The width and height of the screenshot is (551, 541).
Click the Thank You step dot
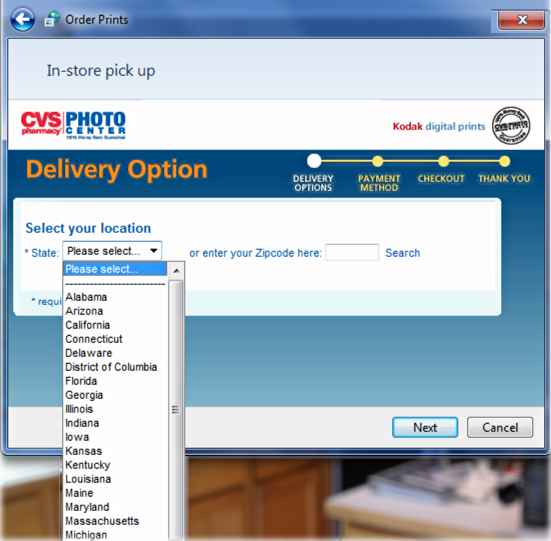[x=505, y=161]
